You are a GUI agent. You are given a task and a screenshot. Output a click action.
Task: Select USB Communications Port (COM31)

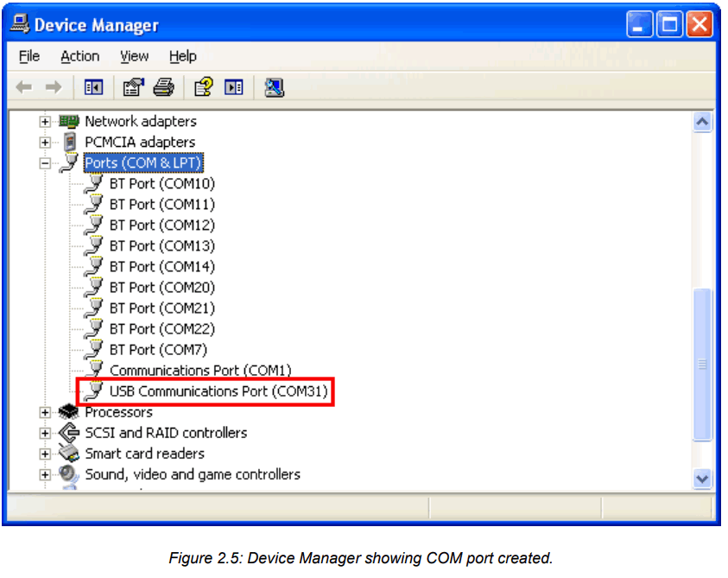[x=218, y=391]
